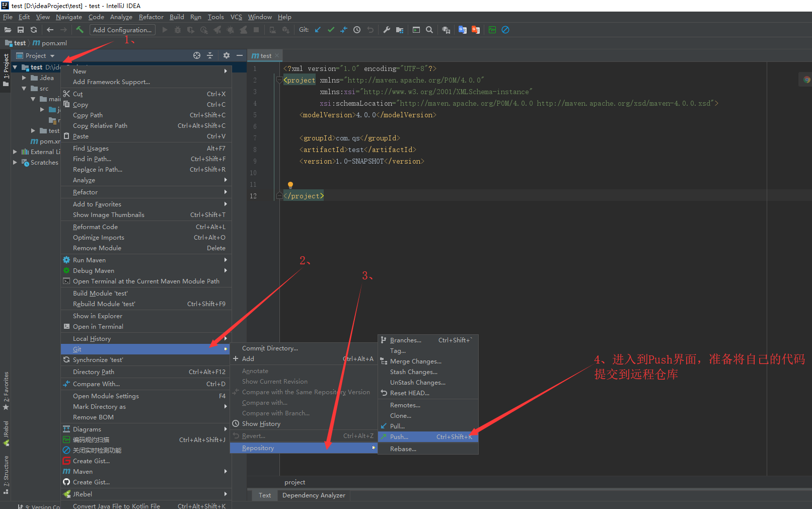Image resolution: width=812 pixels, height=509 pixels.
Task: Choose Copy Relative Path in context menu
Action: 146,126
